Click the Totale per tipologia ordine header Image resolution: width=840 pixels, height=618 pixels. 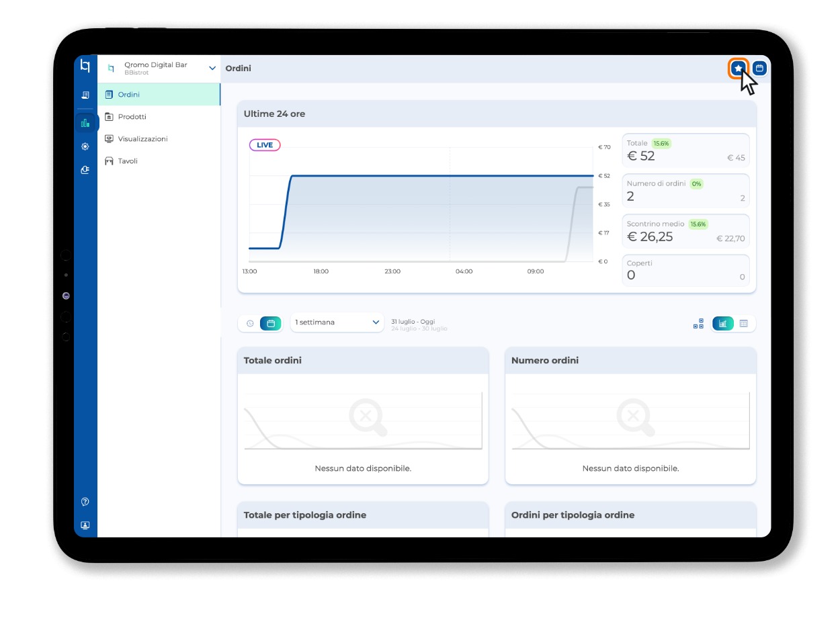(363, 515)
